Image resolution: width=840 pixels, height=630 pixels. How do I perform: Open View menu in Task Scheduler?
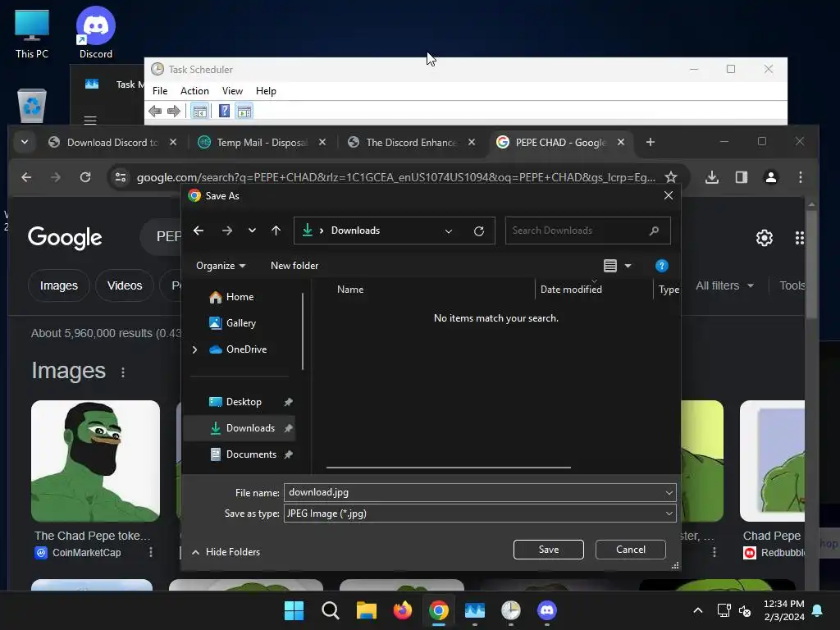(232, 91)
